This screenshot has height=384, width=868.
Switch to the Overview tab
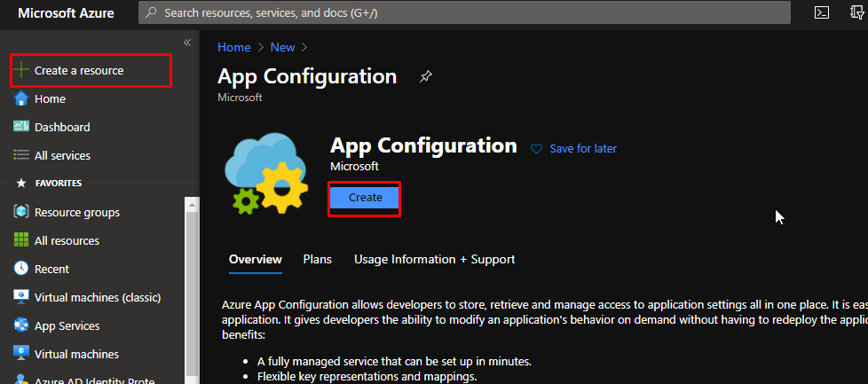pyautogui.click(x=256, y=259)
